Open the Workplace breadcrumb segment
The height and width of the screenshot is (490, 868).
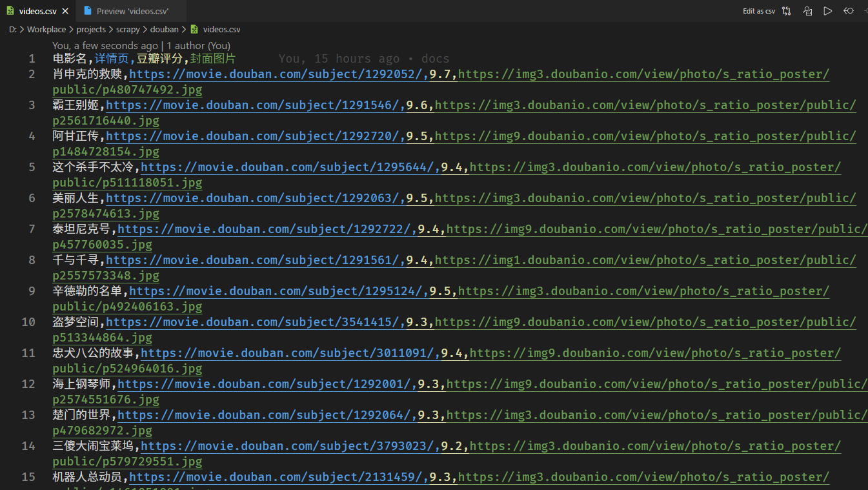(x=46, y=29)
